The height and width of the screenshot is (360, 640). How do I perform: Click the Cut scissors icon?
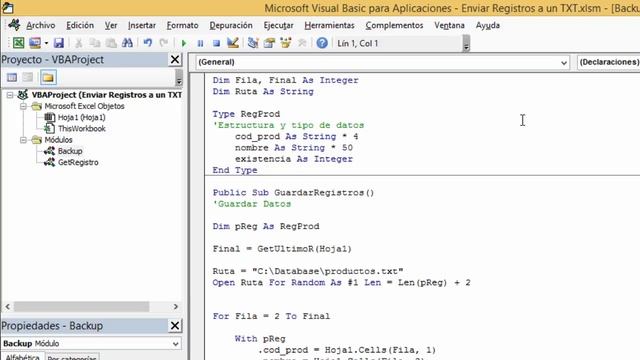pyautogui.click(x=78, y=43)
